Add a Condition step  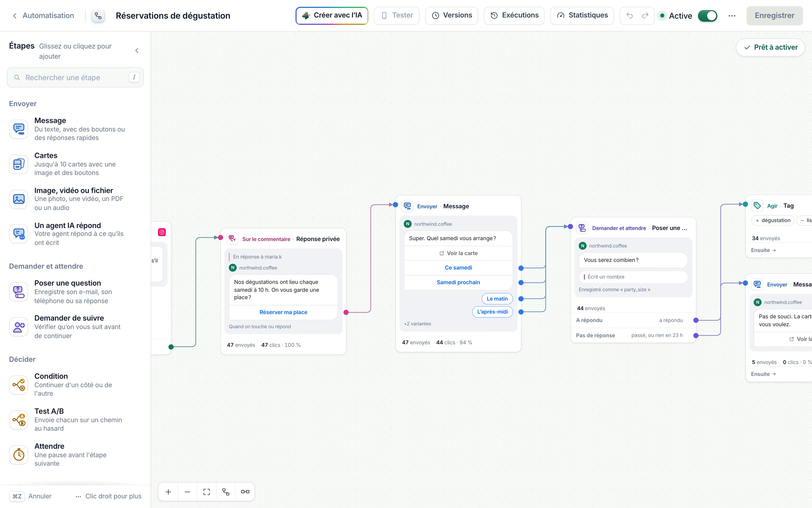[75, 385]
